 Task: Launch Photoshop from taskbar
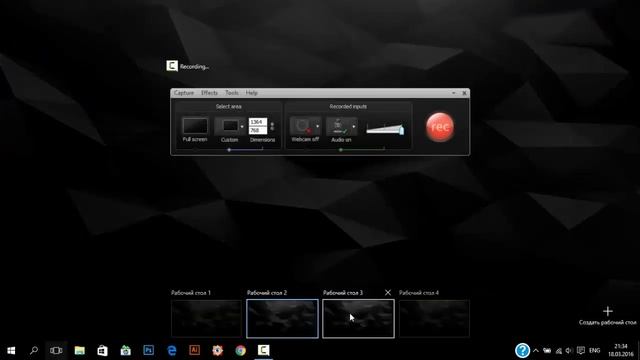tap(149, 350)
